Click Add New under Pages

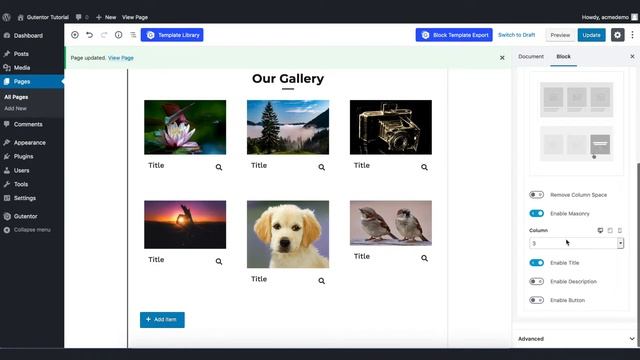point(15,109)
